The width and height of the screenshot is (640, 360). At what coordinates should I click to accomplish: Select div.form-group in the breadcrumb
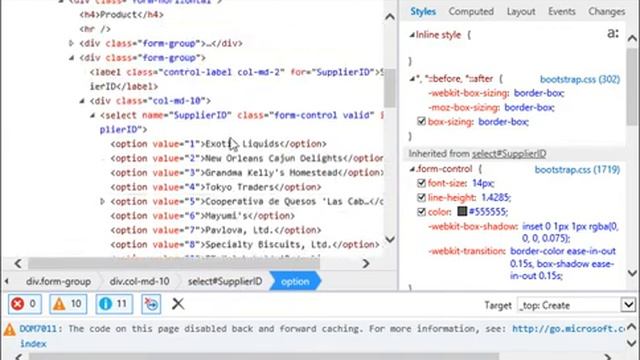click(x=58, y=282)
